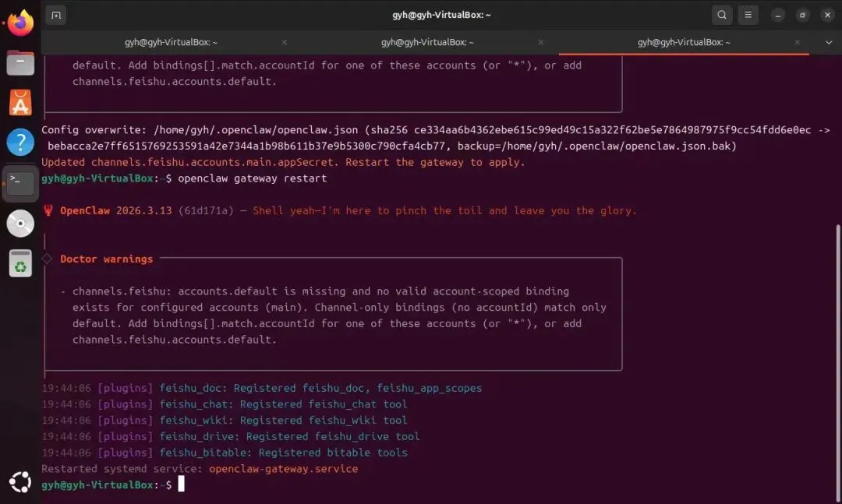Minimize the terminal window
This screenshot has height=504, width=842.
[777, 15]
